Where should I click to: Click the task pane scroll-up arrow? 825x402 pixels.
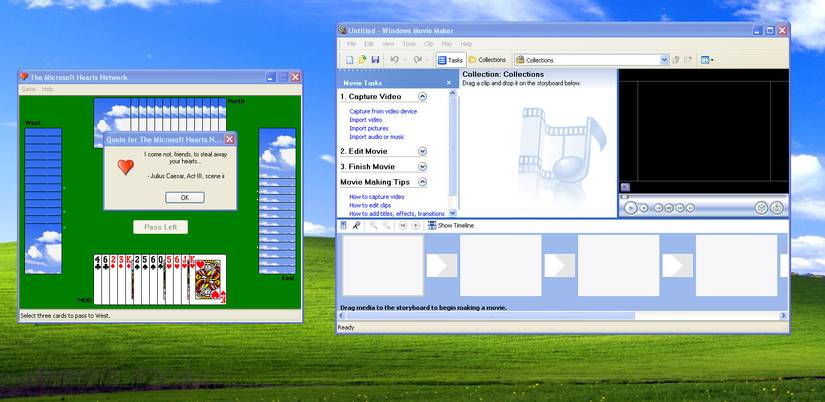[452, 92]
